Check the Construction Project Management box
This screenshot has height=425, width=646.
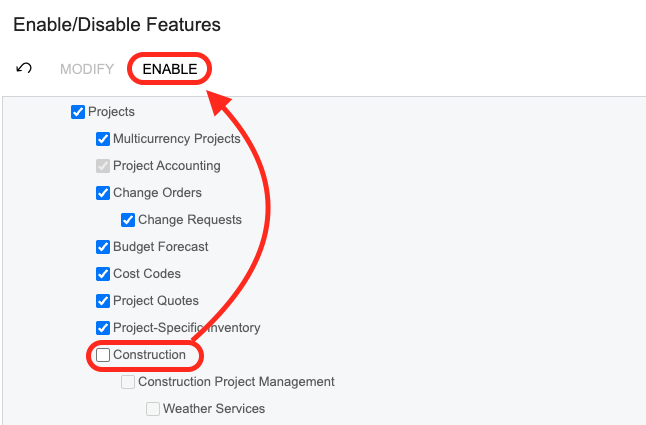click(128, 382)
